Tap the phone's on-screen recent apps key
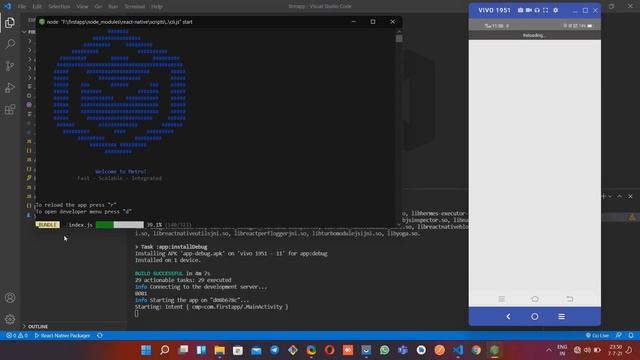The image size is (640, 360). 502,299
